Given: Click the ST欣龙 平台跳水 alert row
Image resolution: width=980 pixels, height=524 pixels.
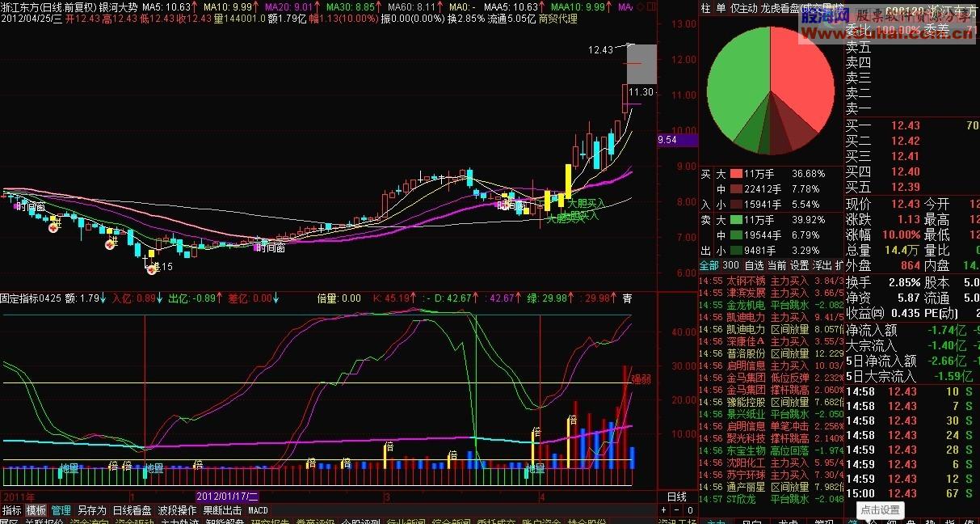Looking at the screenshot, I should (771, 499).
